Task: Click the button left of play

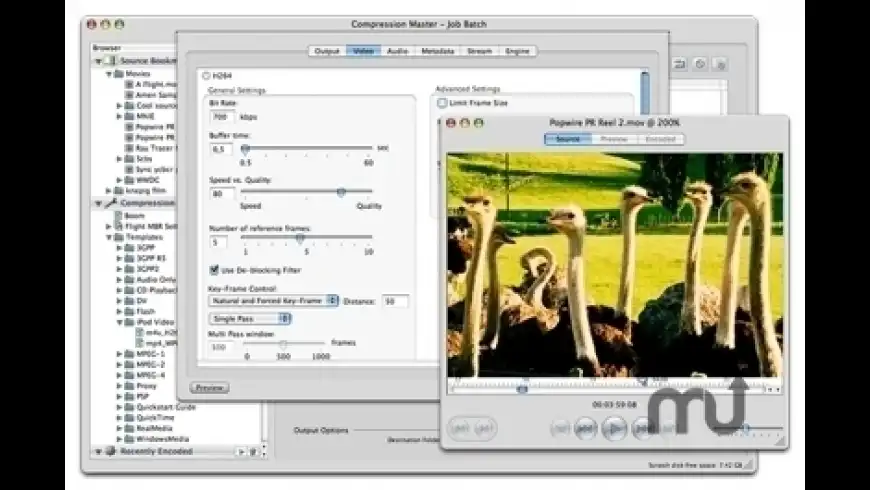Action: 585,428
